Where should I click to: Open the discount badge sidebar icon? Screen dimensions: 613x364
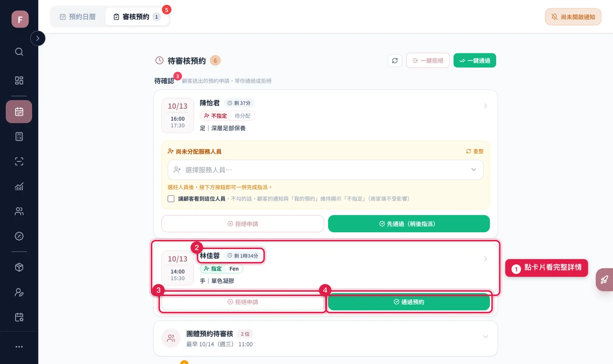[19, 236]
